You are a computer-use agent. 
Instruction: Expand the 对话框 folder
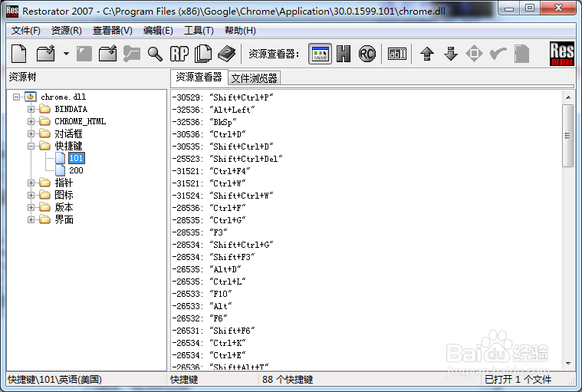31,133
